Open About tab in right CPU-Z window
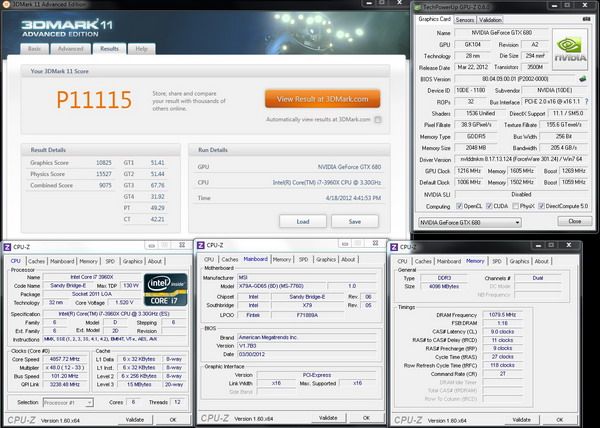The width and height of the screenshot is (600, 428). [541, 261]
